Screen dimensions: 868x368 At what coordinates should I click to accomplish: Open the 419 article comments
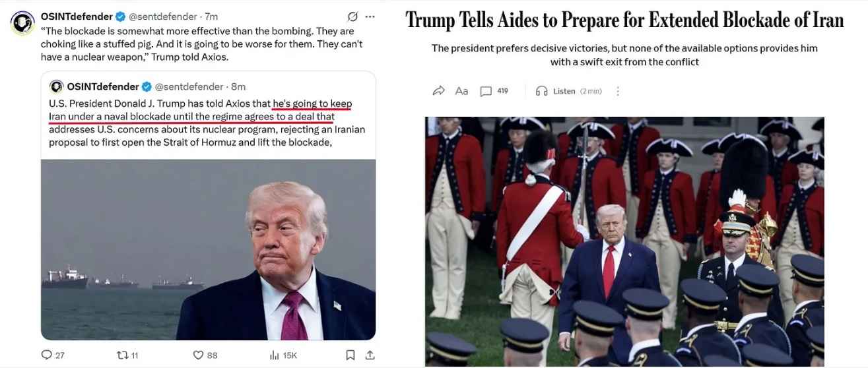[x=494, y=91]
